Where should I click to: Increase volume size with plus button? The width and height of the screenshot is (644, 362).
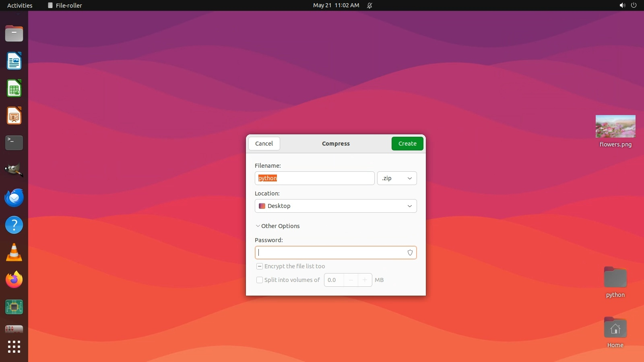point(365,280)
